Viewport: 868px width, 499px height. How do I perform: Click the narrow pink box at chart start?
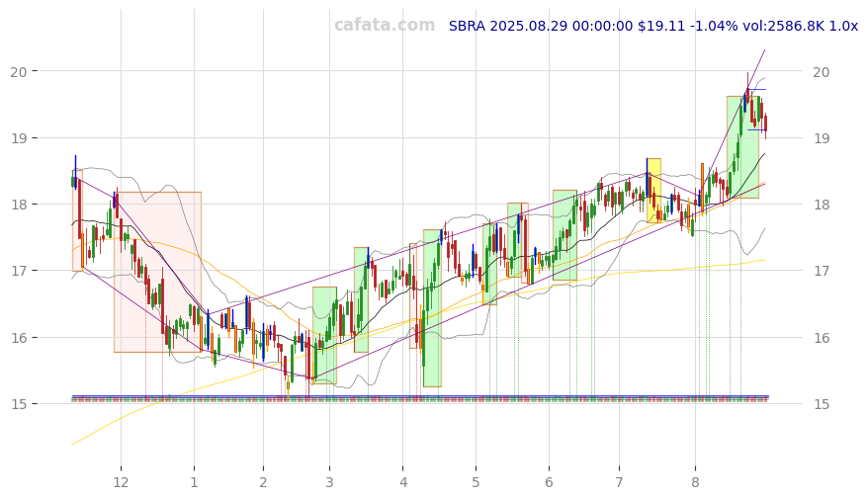(x=77, y=220)
